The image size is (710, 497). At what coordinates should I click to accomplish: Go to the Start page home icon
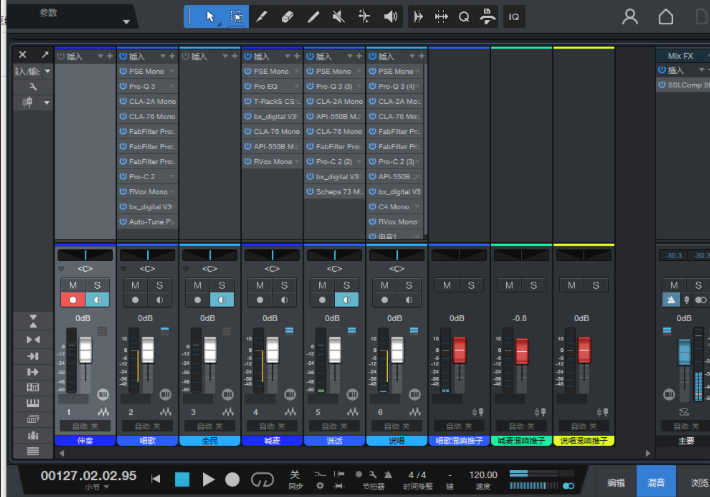(x=666, y=17)
